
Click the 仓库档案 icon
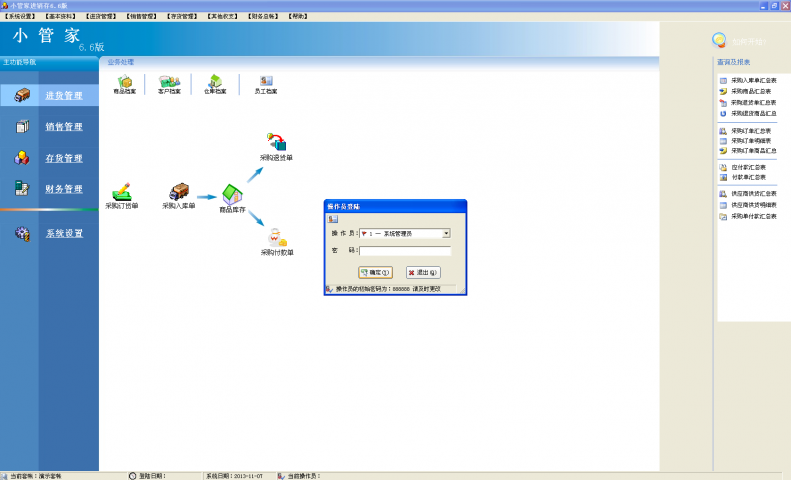point(215,83)
